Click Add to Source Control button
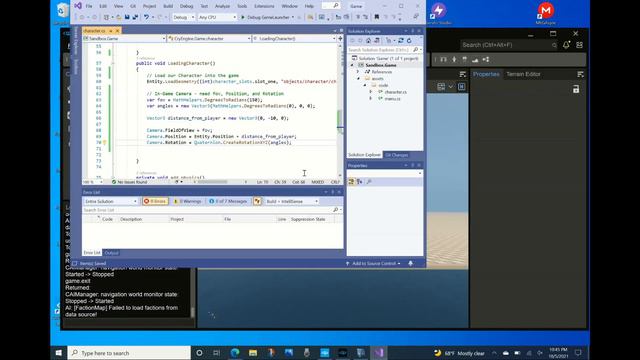Image resolution: width=640 pixels, height=360 pixels. tap(373, 264)
